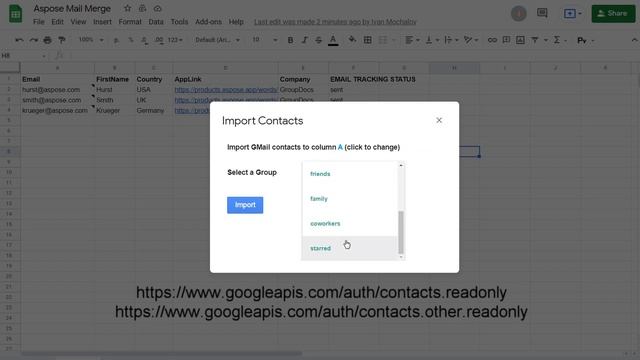Click the present to meeting button

pyautogui.click(x=572, y=13)
